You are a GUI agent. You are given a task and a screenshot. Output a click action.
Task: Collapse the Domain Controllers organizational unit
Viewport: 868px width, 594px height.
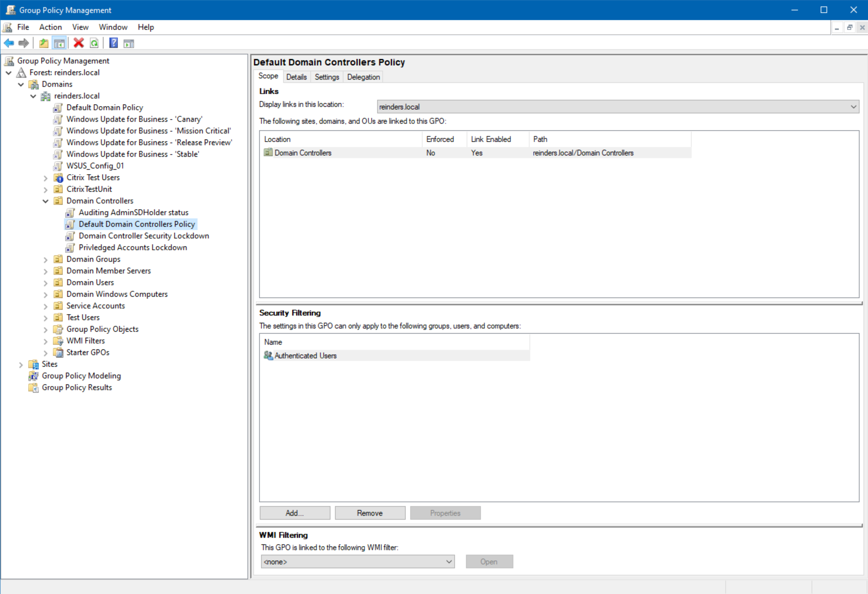point(46,200)
